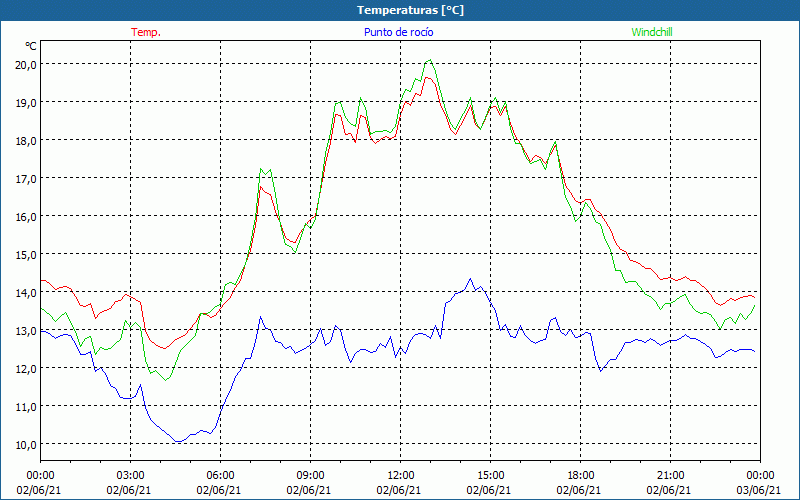Click the "09:00" time axis label
This screenshot has width=800, height=500.
(310, 476)
